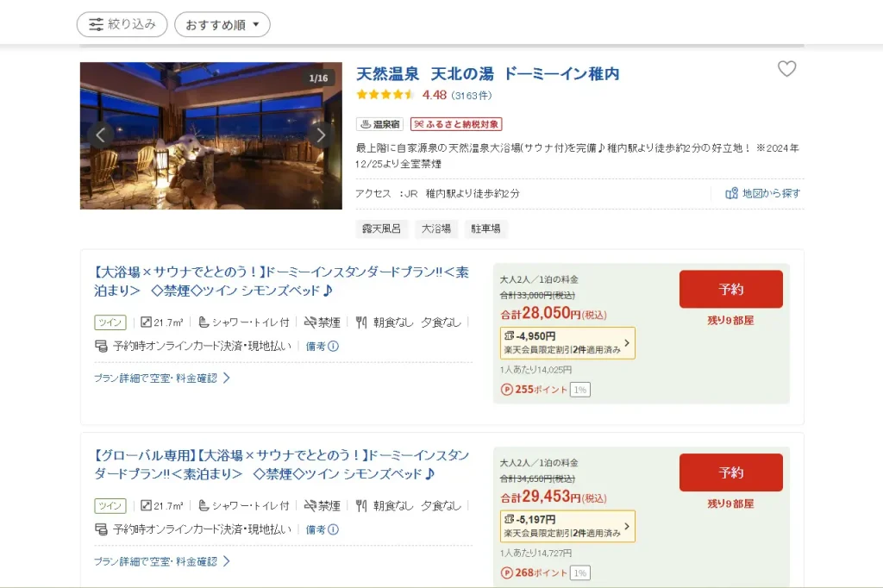Open the 絞り込み filter button

(122, 24)
